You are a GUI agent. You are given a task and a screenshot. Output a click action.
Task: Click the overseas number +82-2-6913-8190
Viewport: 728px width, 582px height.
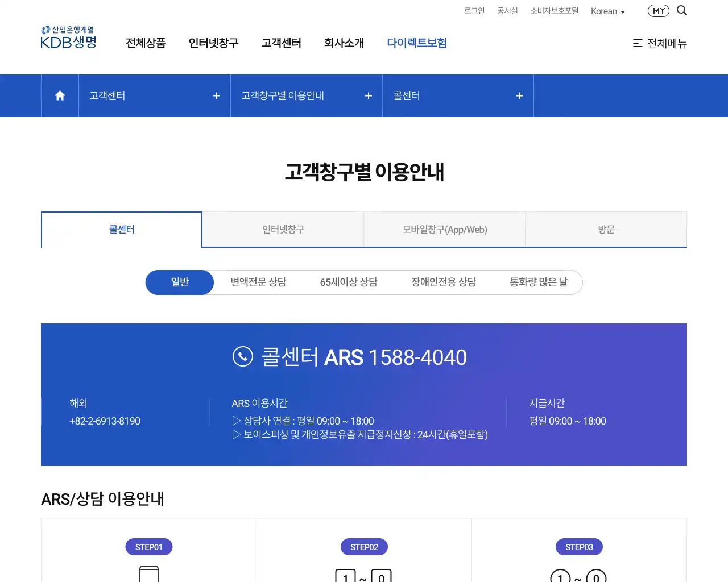pyautogui.click(x=105, y=421)
